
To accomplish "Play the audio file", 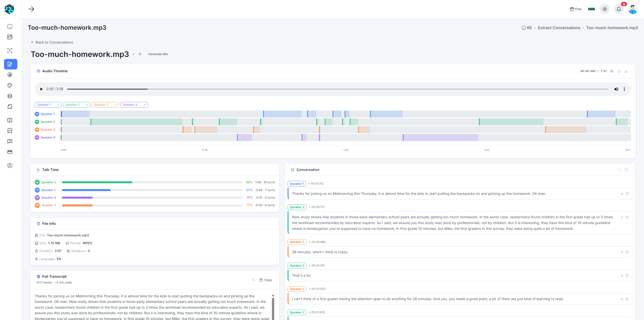I will (41, 89).
